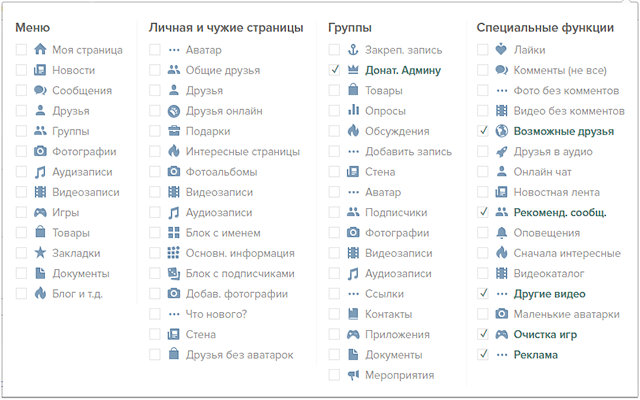Screen dimensions: 640x400
Task: Check the Обсуждения checkbox
Action: tap(334, 131)
